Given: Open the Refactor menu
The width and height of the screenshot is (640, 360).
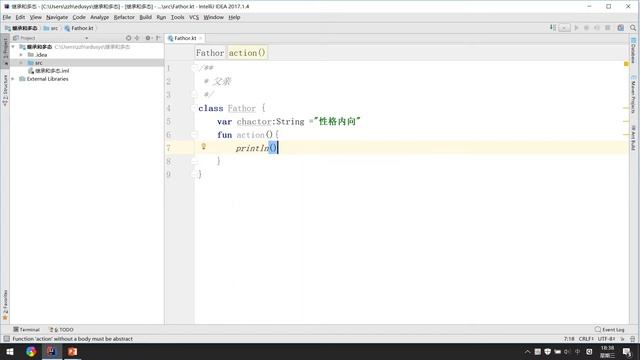Looking at the screenshot, I should click(124, 17).
